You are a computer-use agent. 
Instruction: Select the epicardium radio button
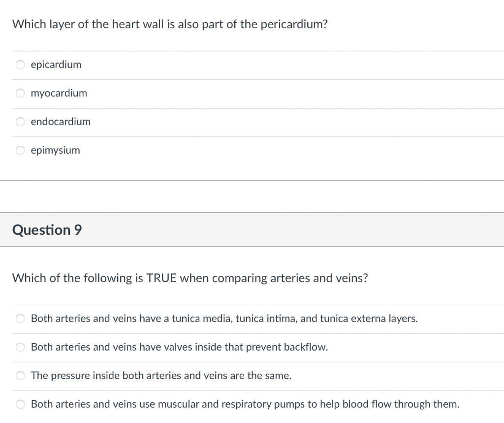[20, 65]
